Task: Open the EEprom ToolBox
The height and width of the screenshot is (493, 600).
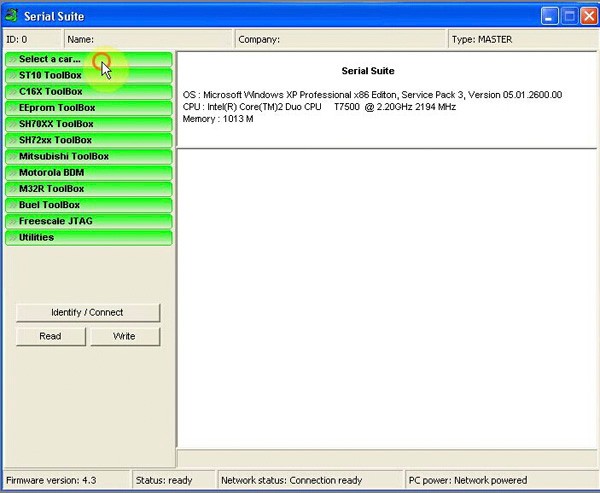Action: click(88, 107)
